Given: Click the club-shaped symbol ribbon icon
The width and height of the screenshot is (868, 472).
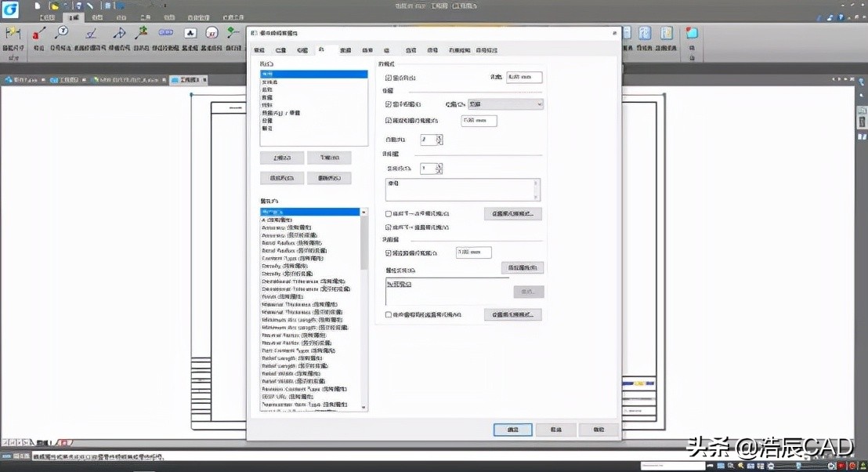Looking at the screenshot, I should (x=190, y=33).
